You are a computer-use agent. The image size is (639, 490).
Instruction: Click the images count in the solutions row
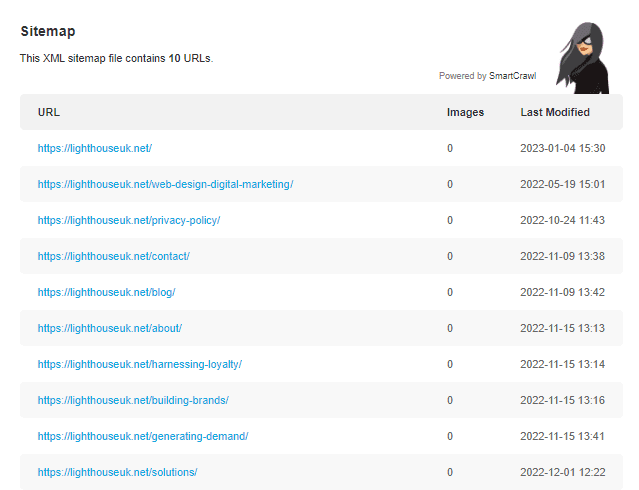tap(450, 472)
